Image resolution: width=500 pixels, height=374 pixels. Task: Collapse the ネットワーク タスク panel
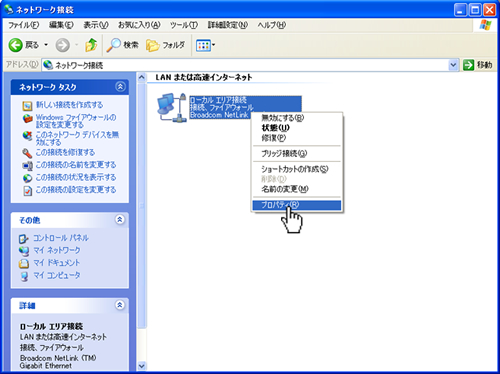[120, 87]
